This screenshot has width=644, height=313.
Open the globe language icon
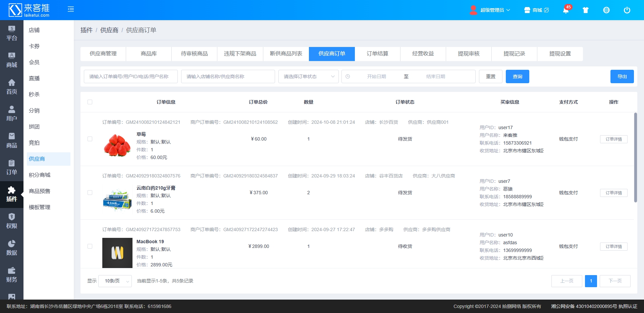pos(606,10)
